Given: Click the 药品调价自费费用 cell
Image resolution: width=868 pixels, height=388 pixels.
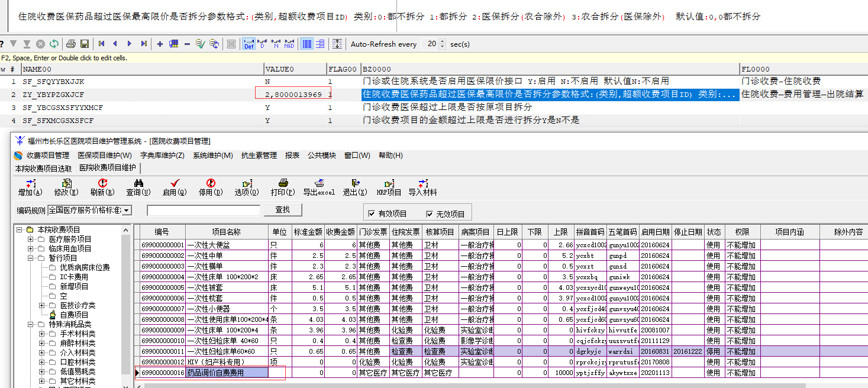Looking at the screenshot, I should [227, 373].
